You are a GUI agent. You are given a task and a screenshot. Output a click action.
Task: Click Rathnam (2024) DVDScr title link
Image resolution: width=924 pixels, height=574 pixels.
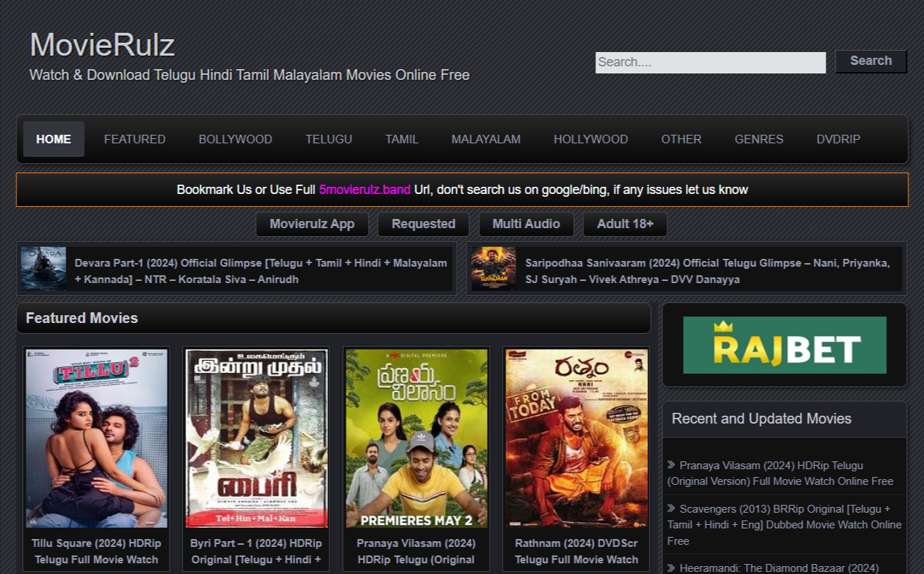pos(576,551)
